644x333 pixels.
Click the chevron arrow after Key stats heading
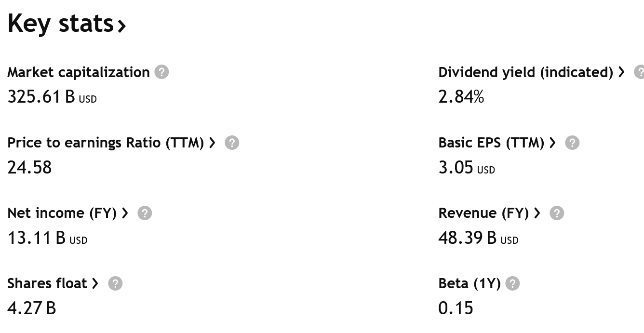[x=122, y=26]
